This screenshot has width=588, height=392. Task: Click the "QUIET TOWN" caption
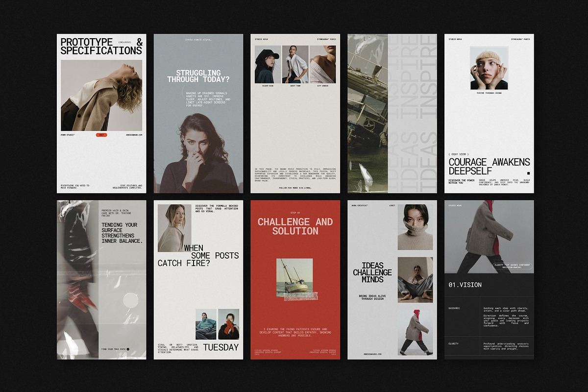[295, 86]
